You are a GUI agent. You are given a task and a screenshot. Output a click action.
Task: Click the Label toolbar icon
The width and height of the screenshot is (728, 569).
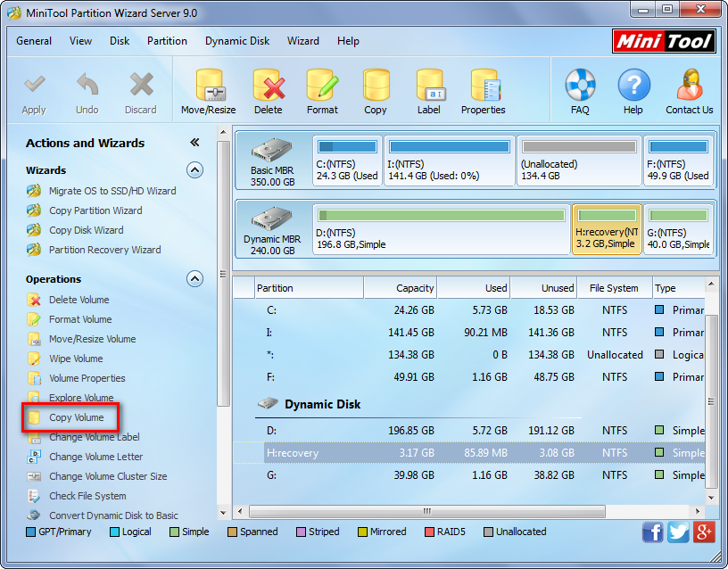click(x=430, y=86)
